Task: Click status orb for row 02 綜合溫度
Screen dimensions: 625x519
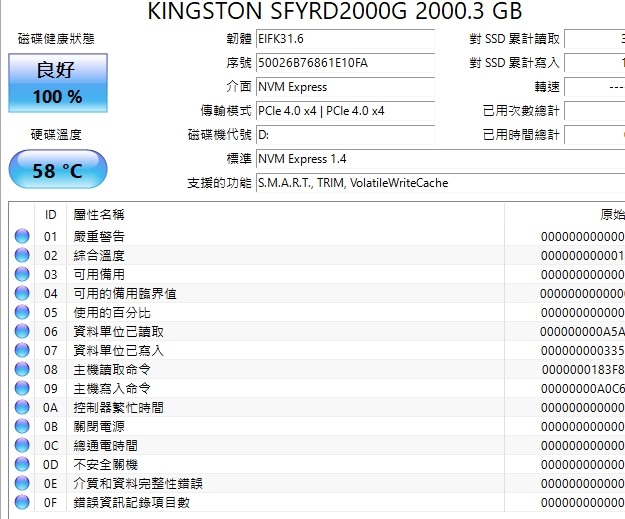Action: (x=22, y=255)
